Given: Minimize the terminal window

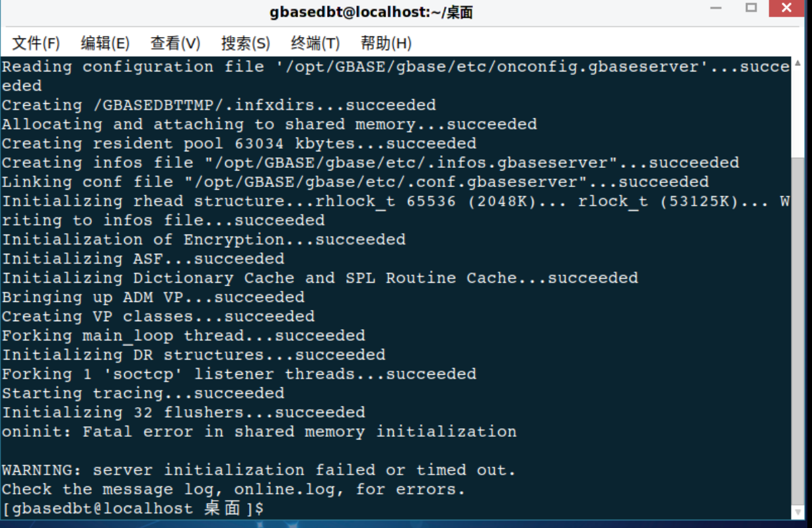Looking at the screenshot, I should click(717, 9).
